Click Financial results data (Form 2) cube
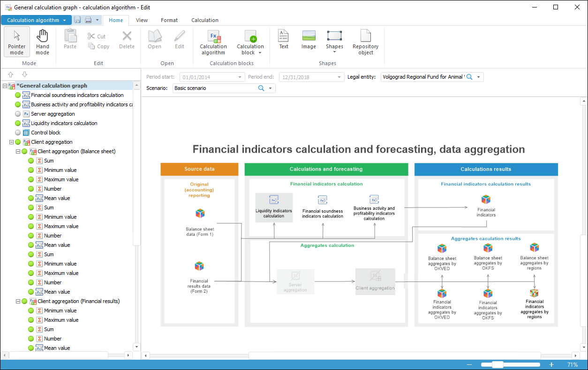Viewport: 588px width, 370px height. pos(199,266)
